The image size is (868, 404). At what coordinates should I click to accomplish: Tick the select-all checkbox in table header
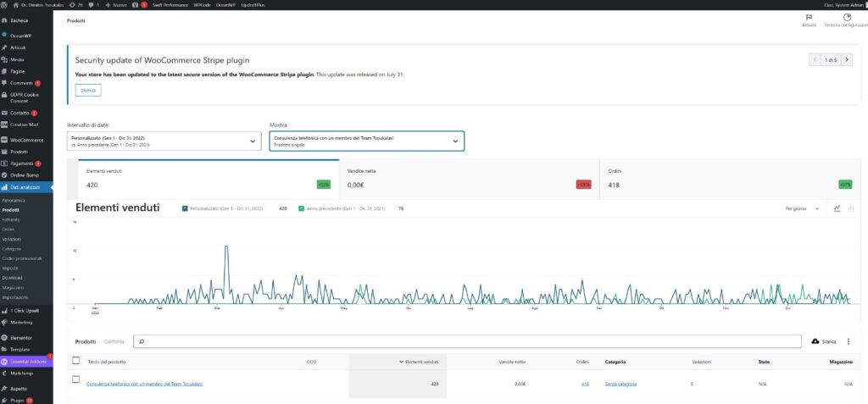click(75, 361)
